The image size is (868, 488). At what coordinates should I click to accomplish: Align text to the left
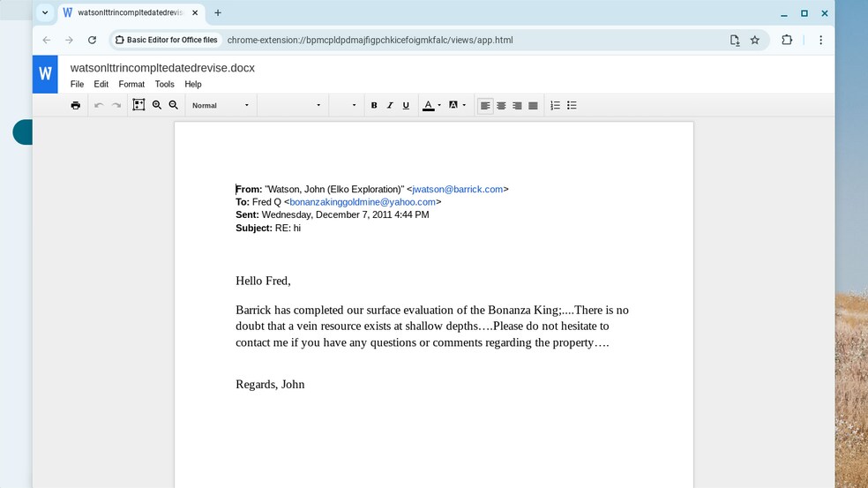coord(485,105)
